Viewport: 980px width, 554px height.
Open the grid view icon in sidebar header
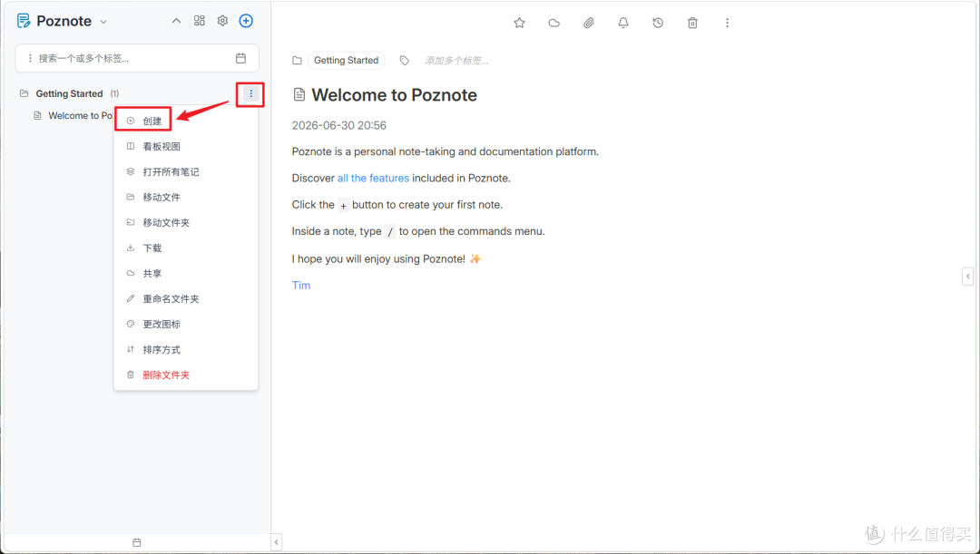[200, 21]
